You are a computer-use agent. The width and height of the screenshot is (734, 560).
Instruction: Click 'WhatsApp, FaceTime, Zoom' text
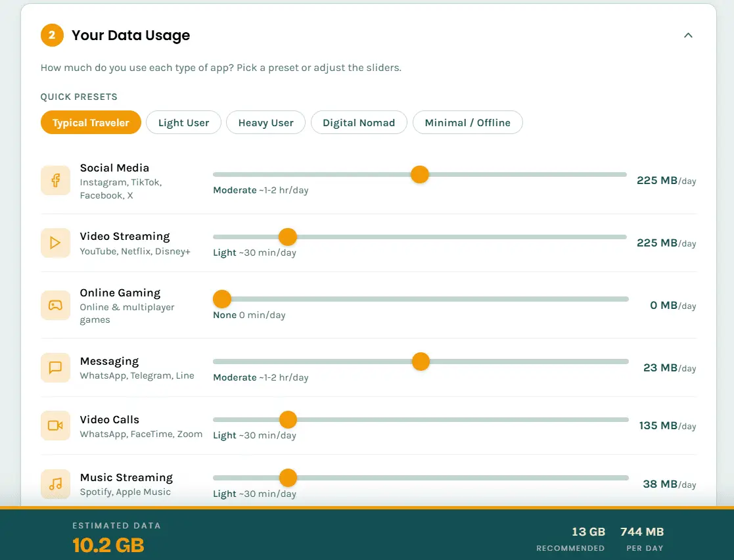[141, 434]
